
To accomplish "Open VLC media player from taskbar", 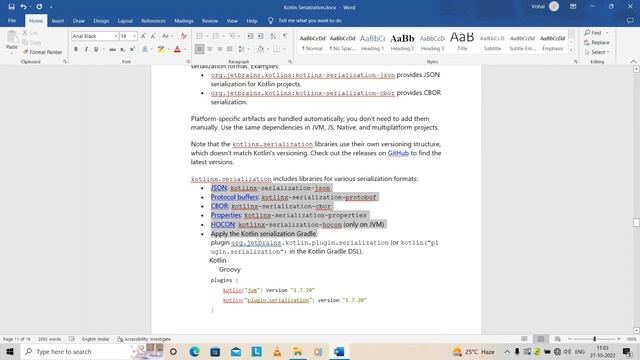I will (x=277, y=351).
